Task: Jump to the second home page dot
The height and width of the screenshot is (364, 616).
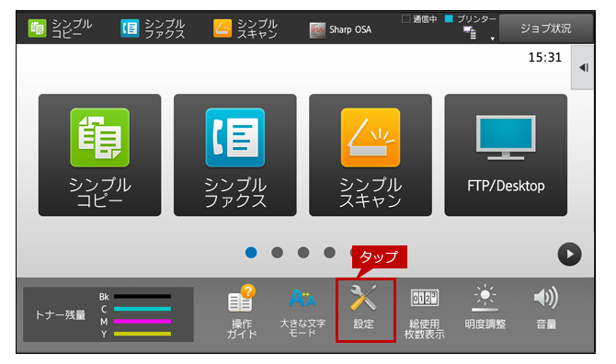Action: pos(277,253)
